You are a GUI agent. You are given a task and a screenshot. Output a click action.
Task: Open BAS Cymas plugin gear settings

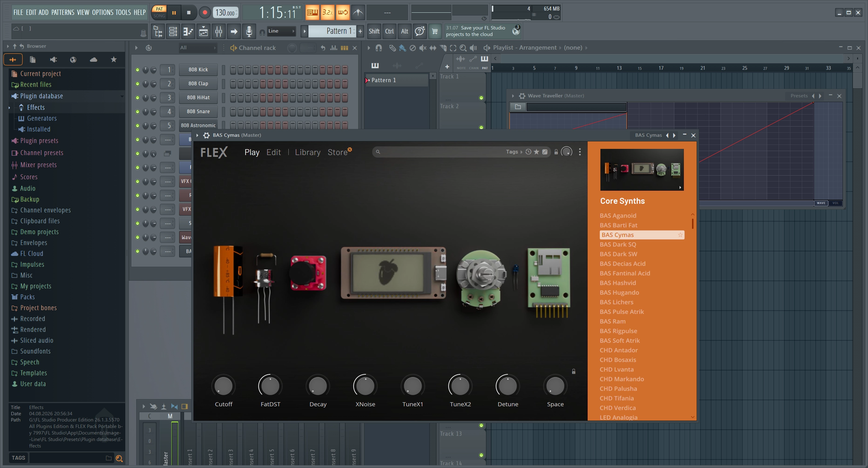(x=206, y=135)
